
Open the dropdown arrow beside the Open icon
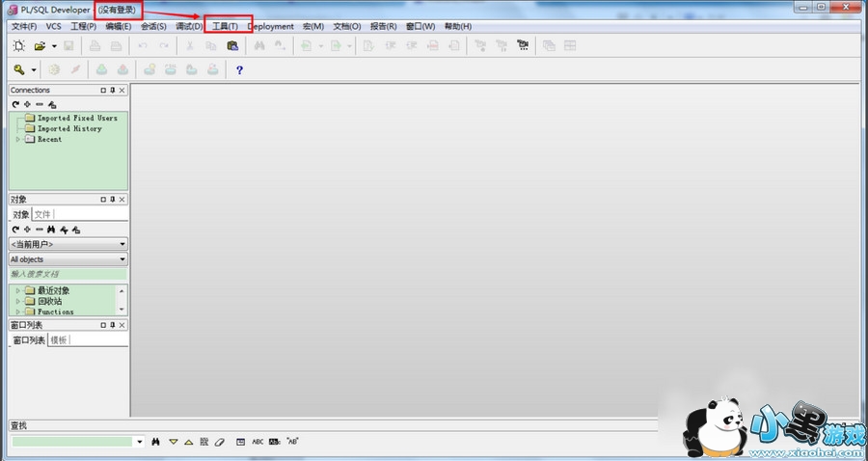click(x=54, y=46)
